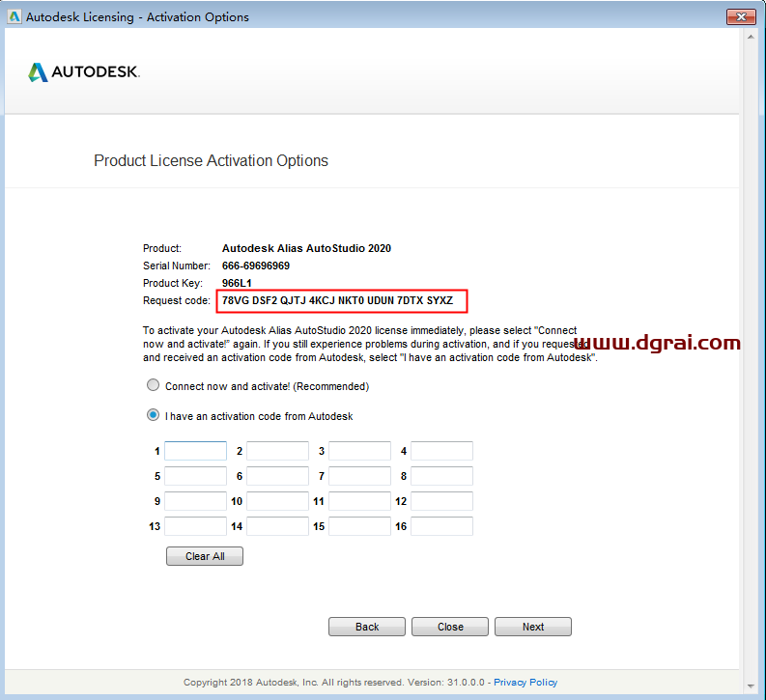Click the scrollbar down arrow
Image resolution: width=766 pixels, height=700 pixels.
click(751, 686)
